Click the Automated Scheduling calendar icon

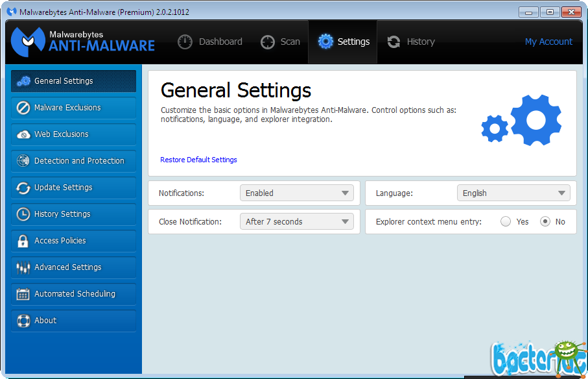point(23,294)
